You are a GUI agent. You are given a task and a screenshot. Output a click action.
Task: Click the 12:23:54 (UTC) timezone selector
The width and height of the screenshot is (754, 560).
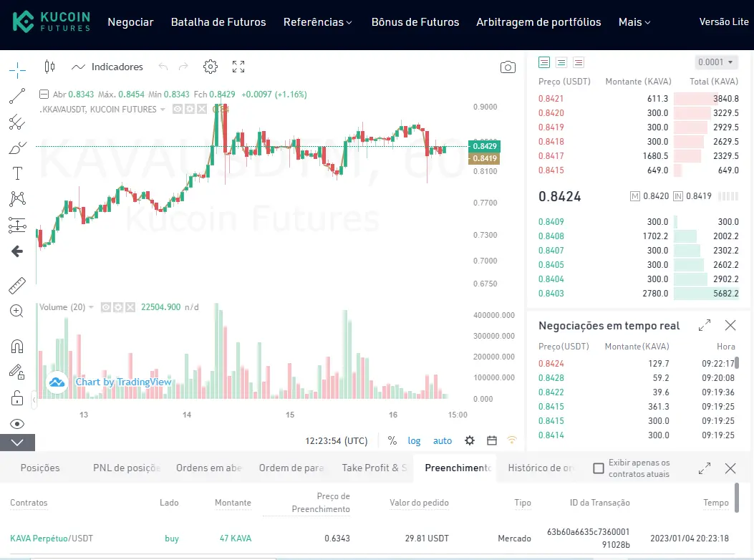[336, 440]
